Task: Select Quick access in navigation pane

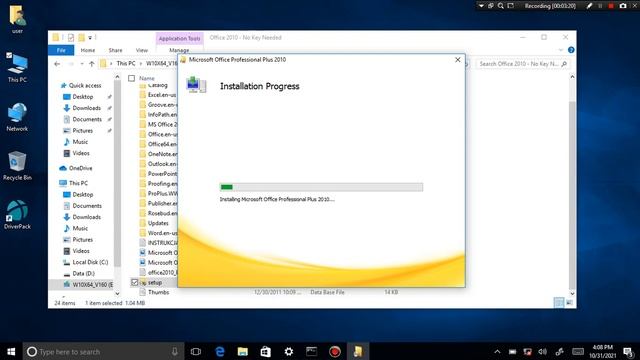Action: (84, 85)
